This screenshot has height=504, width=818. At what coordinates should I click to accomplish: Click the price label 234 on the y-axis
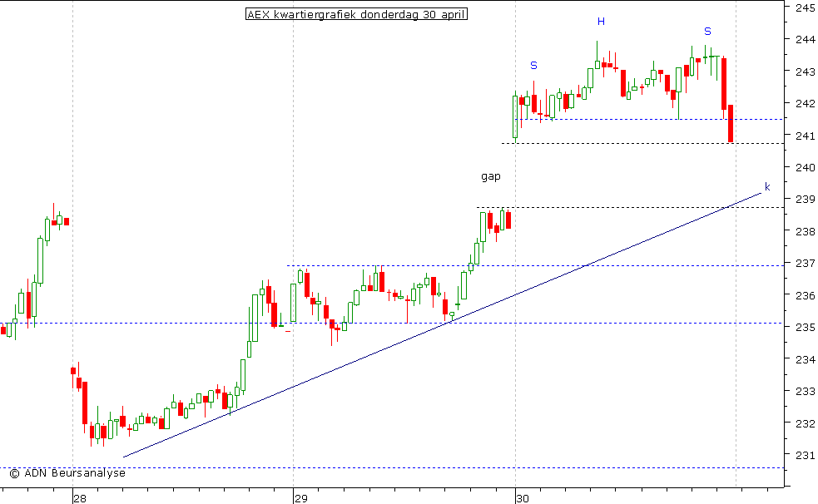pos(806,359)
